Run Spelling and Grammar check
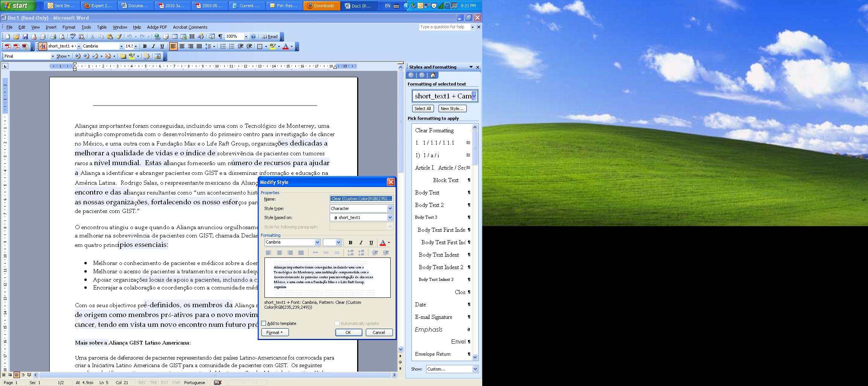 pyautogui.click(x=73, y=37)
